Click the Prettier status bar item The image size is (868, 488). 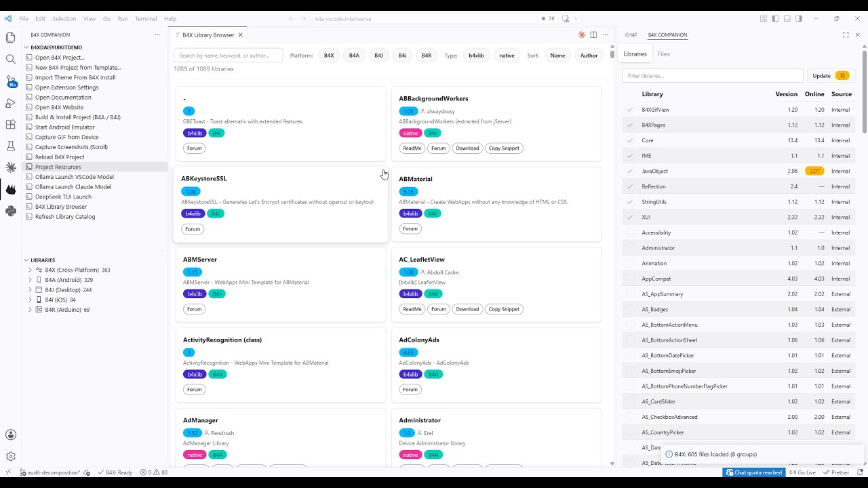tap(835, 472)
